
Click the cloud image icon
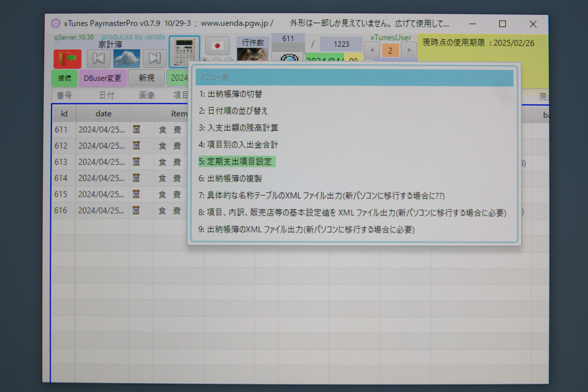[127, 58]
